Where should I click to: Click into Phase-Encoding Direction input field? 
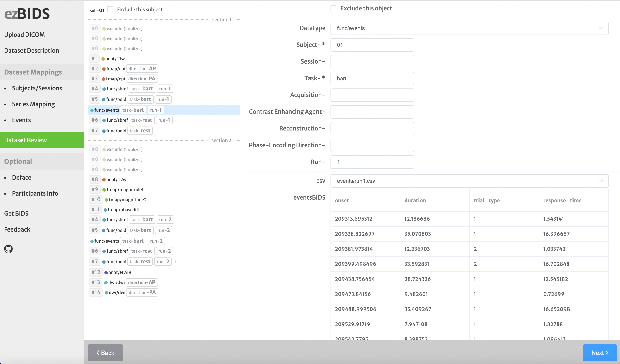click(x=372, y=145)
